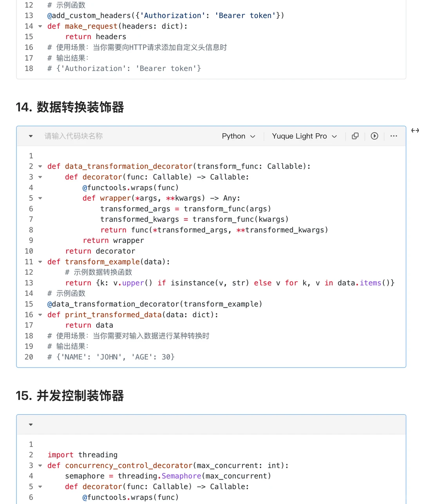
Task: Fold the data_transformation_decorator function
Action: click(40, 166)
